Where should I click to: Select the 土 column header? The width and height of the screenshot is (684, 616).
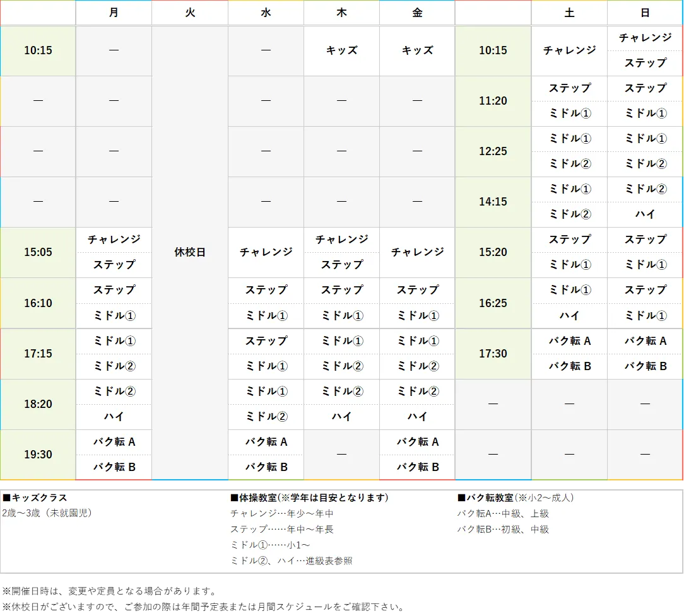pos(569,13)
